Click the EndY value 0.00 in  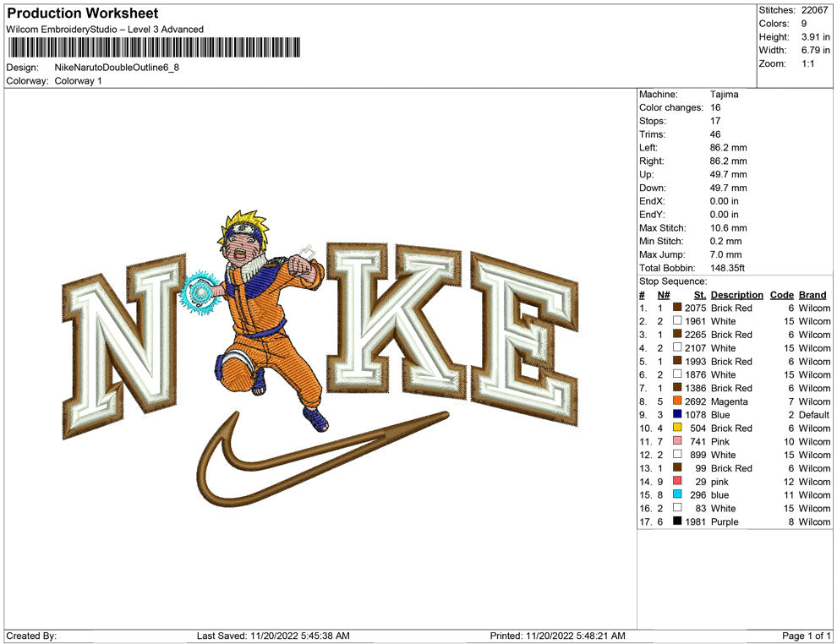click(725, 215)
